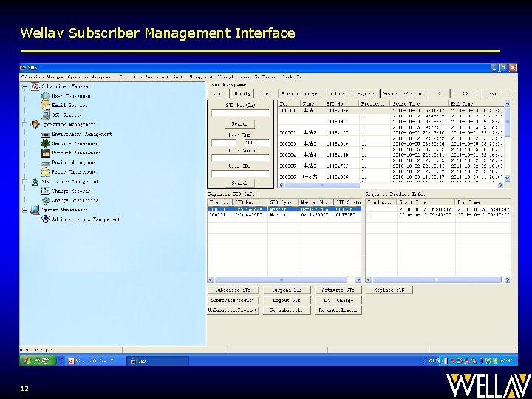Collapse the Subscriber Manager tree node
Viewport: 532px width, 399px height.
coord(25,87)
